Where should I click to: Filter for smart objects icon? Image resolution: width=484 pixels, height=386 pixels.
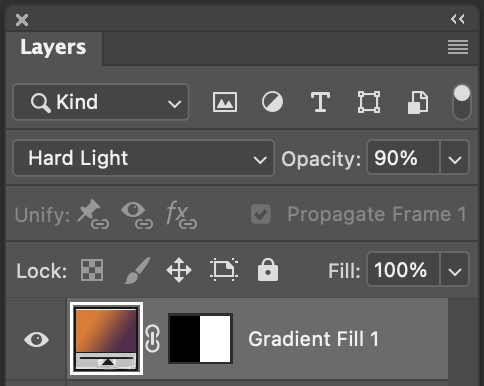pyautogui.click(x=418, y=102)
